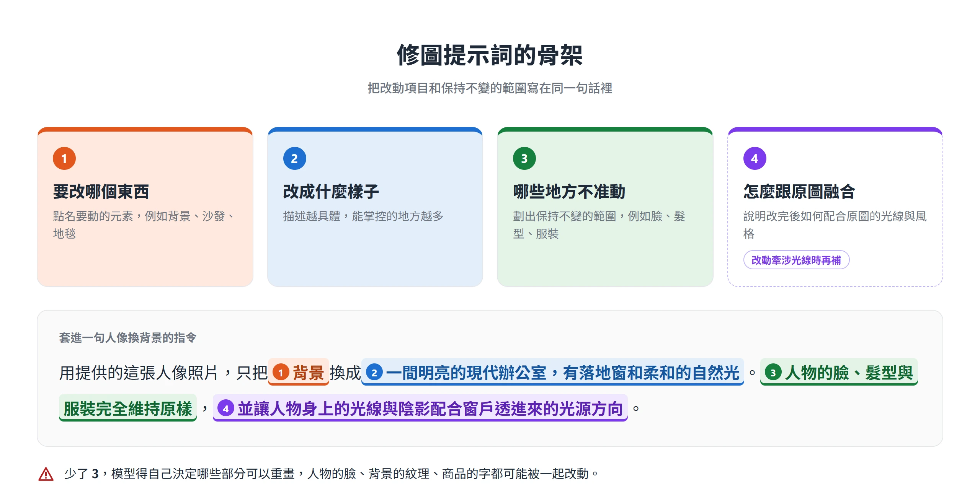The width and height of the screenshot is (980, 490).
Task: Click the small 4 badge before 並讓人物身上的光線
Action: pos(225,409)
